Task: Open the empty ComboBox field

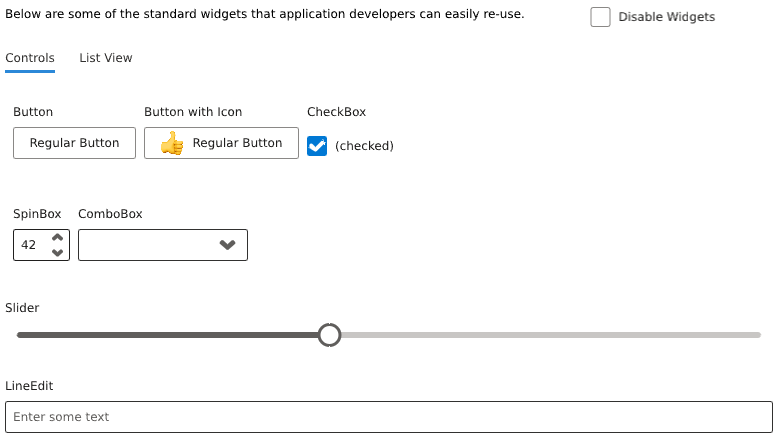Action: click(x=145, y=245)
